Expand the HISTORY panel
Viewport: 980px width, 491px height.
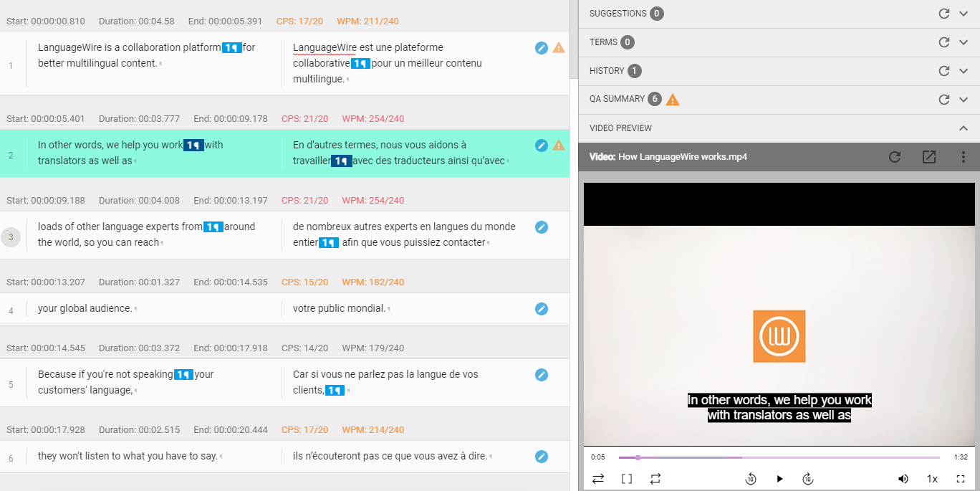pos(964,71)
